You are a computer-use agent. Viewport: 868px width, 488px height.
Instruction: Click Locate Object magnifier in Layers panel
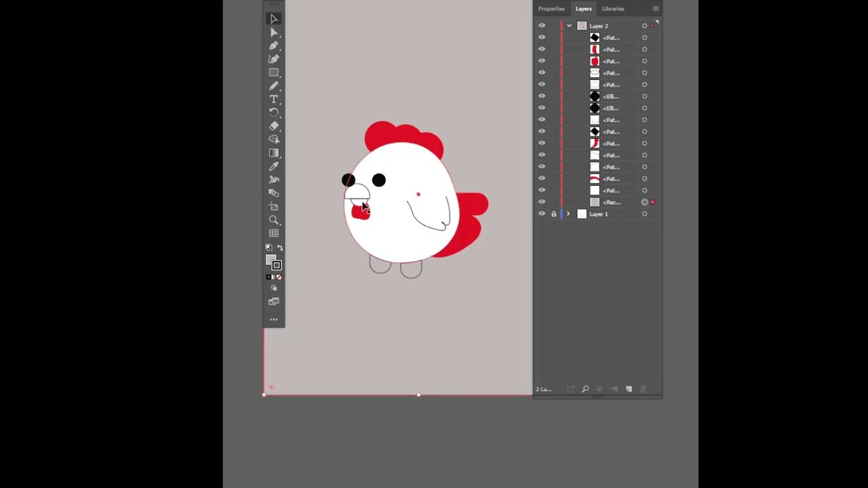click(585, 389)
